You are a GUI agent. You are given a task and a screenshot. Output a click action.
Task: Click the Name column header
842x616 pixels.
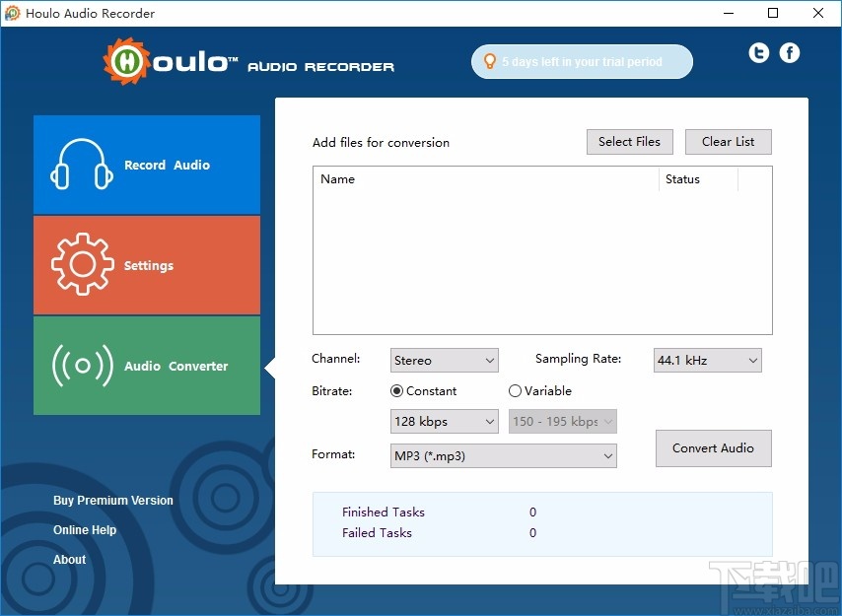[x=338, y=178]
